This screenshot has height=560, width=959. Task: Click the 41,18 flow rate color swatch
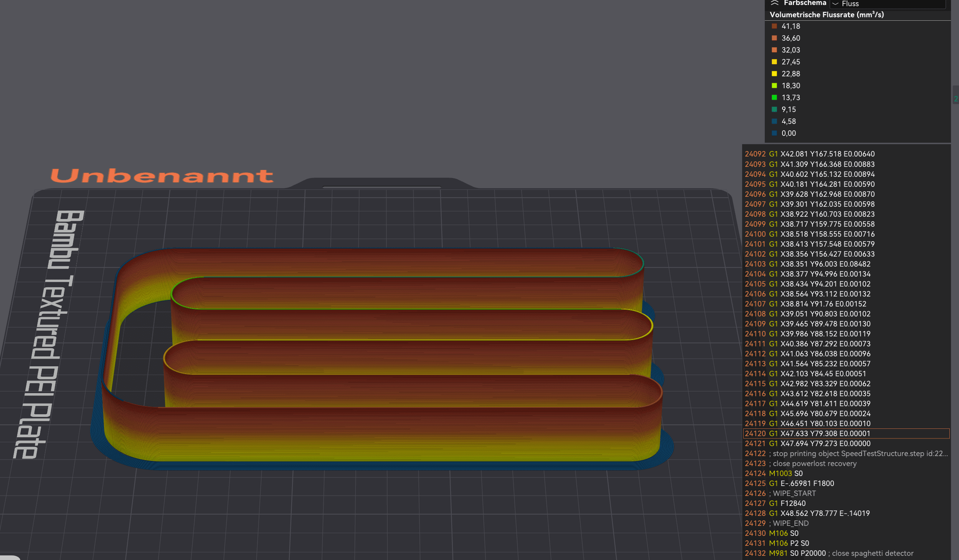click(x=774, y=26)
